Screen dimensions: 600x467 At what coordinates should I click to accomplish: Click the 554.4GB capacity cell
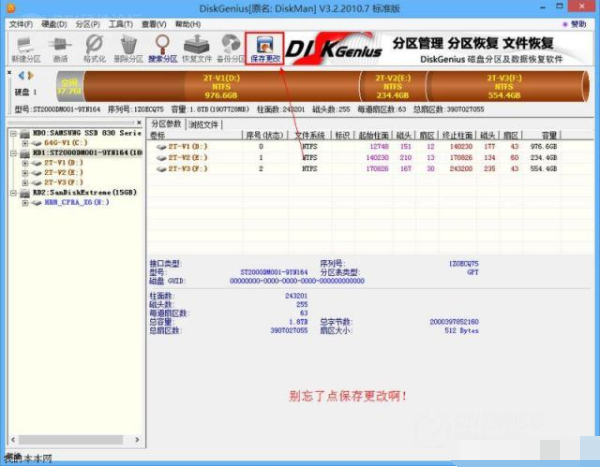543,169
